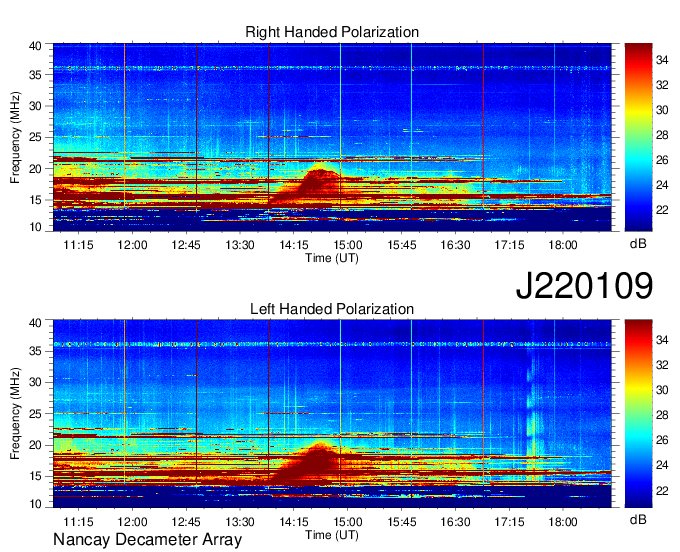The image size is (680, 552).
Task: Click the bright burst near 14:30 in the right-handed plot
Action: click(x=319, y=184)
